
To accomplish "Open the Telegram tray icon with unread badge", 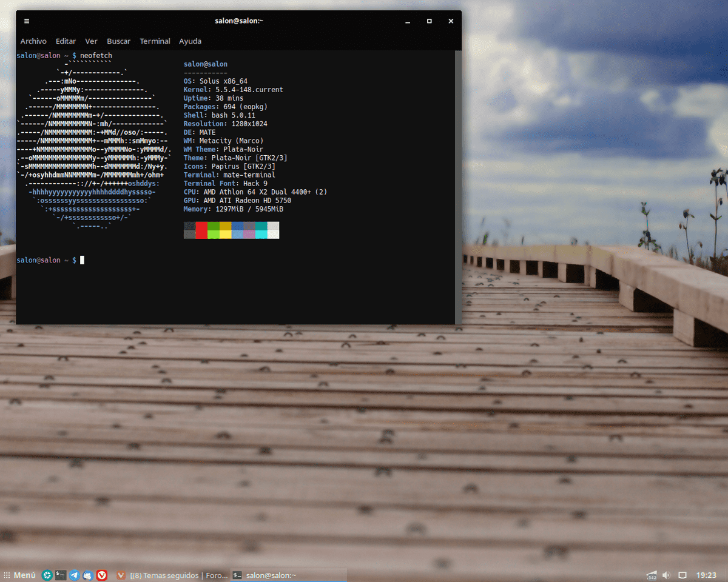I will coord(652,575).
